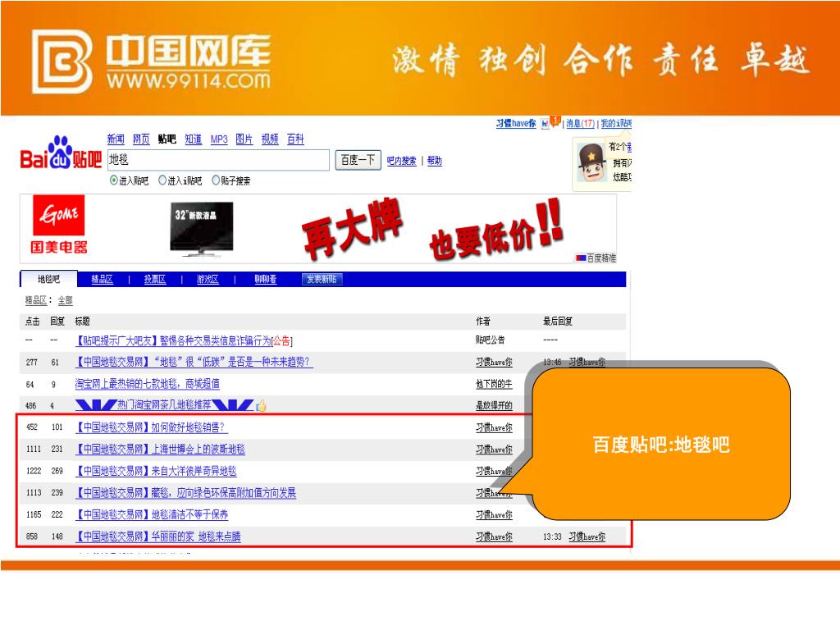This screenshot has height=630, width=840.
Task: Click the Baidu Tieba paw logo
Action: coord(61,153)
